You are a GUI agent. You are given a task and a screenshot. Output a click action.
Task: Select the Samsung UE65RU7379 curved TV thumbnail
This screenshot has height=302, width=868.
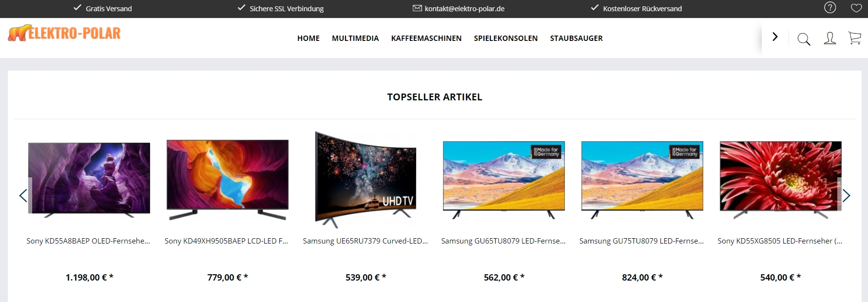click(x=366, y=180)
